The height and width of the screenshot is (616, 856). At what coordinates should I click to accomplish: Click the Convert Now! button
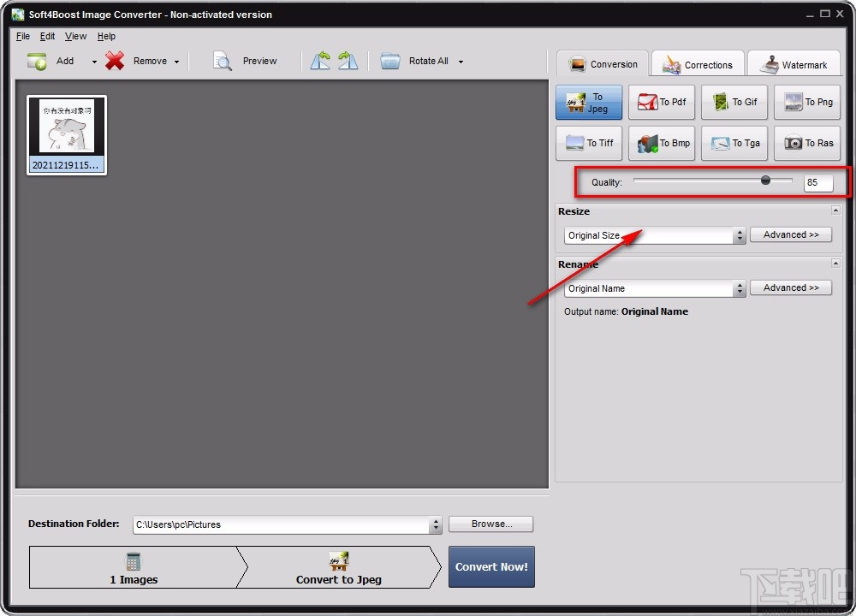(491, 567)
